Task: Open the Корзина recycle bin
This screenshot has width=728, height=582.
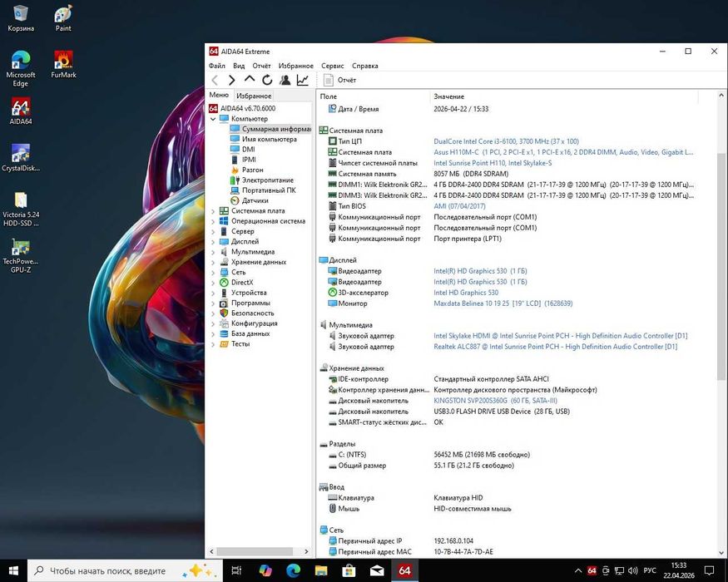Action: pos(21,18)
